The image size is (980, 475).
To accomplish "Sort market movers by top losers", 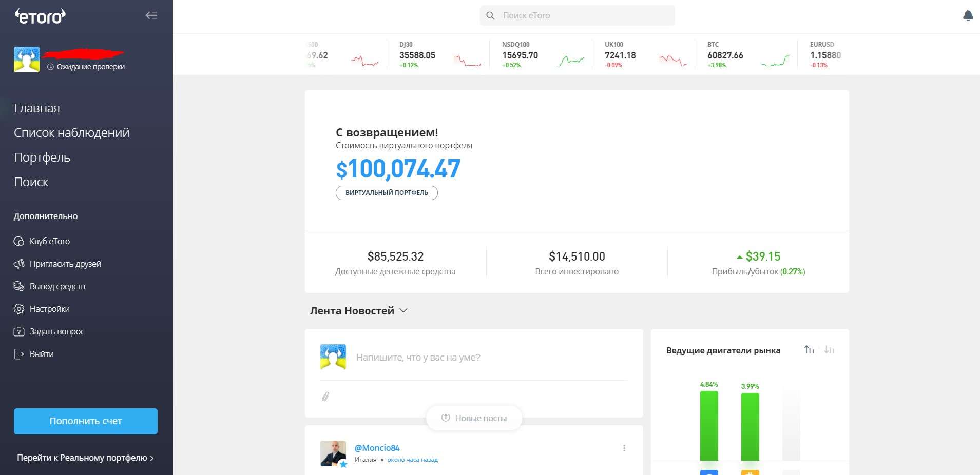I will [829, 350].
